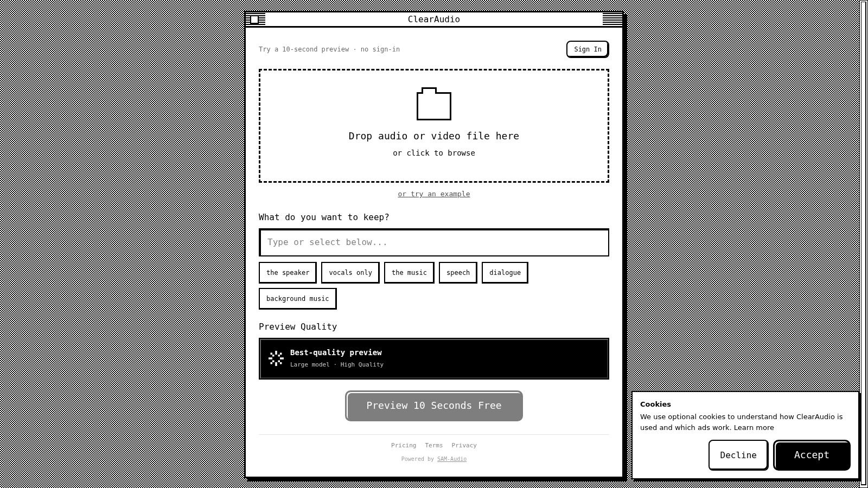Click the 'Cookies' banner heading
This screenshot has width=868, height=488.
[655, 404]
